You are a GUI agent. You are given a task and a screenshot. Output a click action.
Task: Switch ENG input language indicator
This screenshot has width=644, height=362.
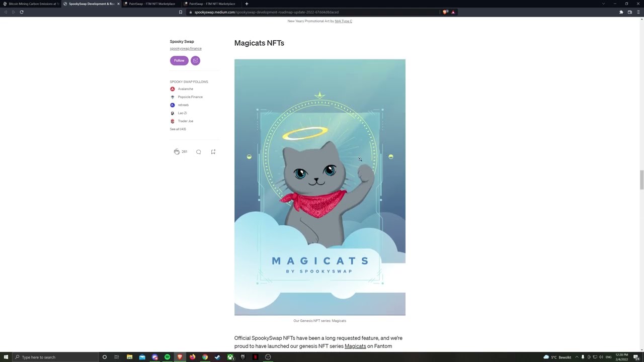(x=608, y=357)
